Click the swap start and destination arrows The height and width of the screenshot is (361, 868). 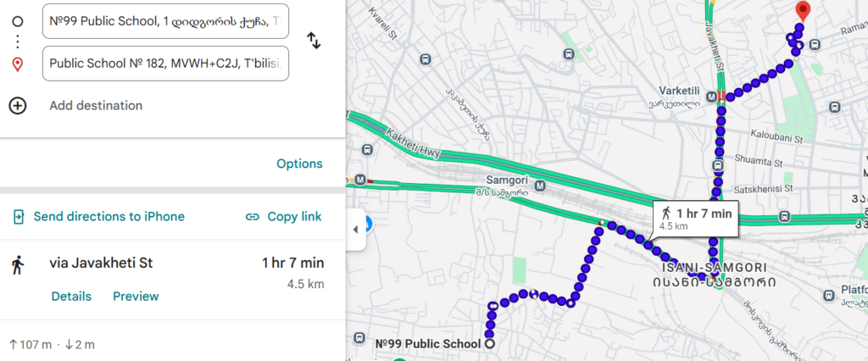point(313,40)
